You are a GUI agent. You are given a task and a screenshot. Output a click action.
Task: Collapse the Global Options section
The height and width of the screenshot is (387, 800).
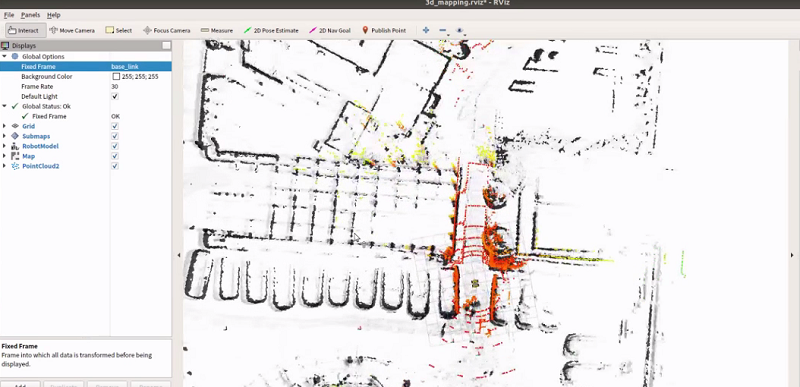(5, 57)
